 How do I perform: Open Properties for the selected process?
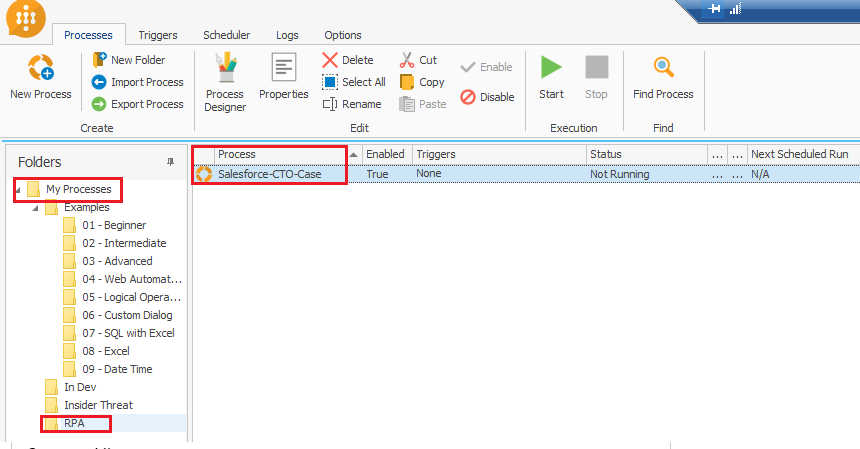point(284,68)
